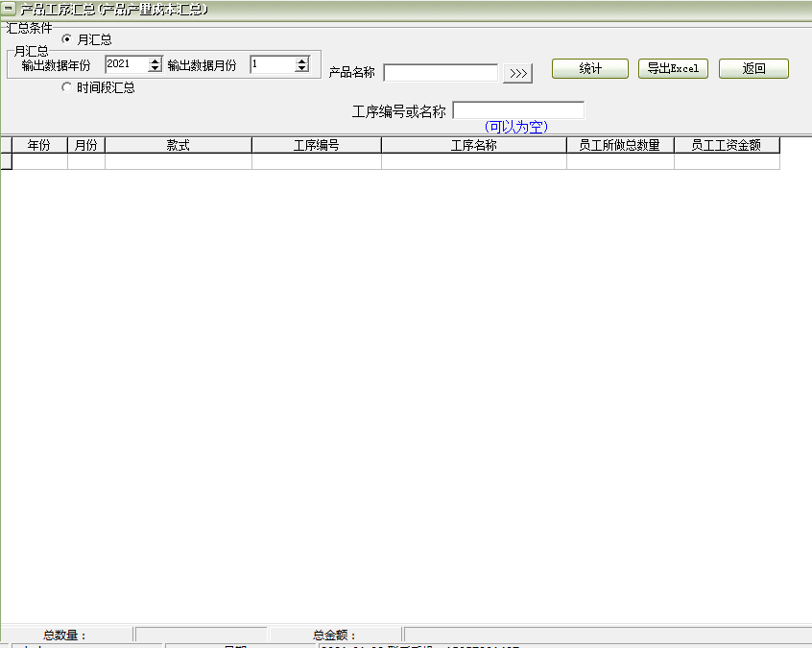This screenshot has height=648, width=812.
Task: Click the 总金额 total value field
Action: point(608,635)
